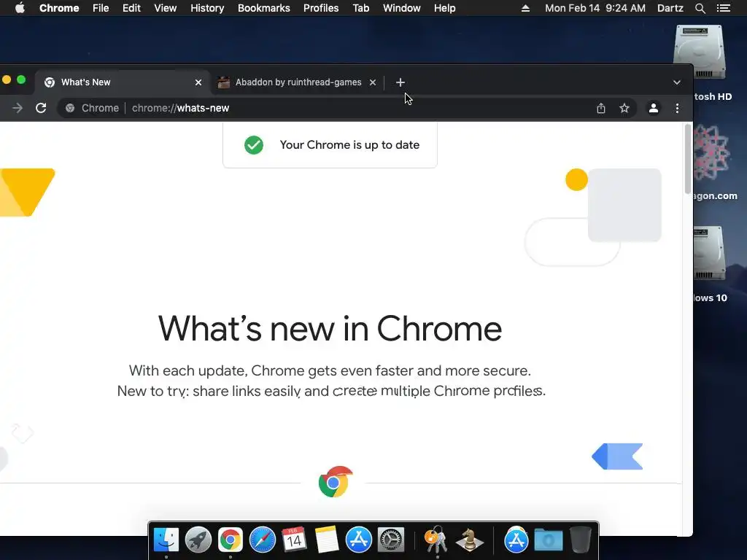Open Calendar from the Dock
Viewport: 747px width, 560px height.
(x=294, y=540)
